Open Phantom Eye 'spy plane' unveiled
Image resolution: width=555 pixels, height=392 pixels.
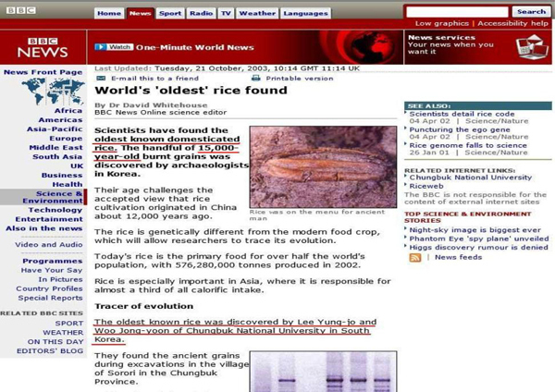(x=479, y=239)
